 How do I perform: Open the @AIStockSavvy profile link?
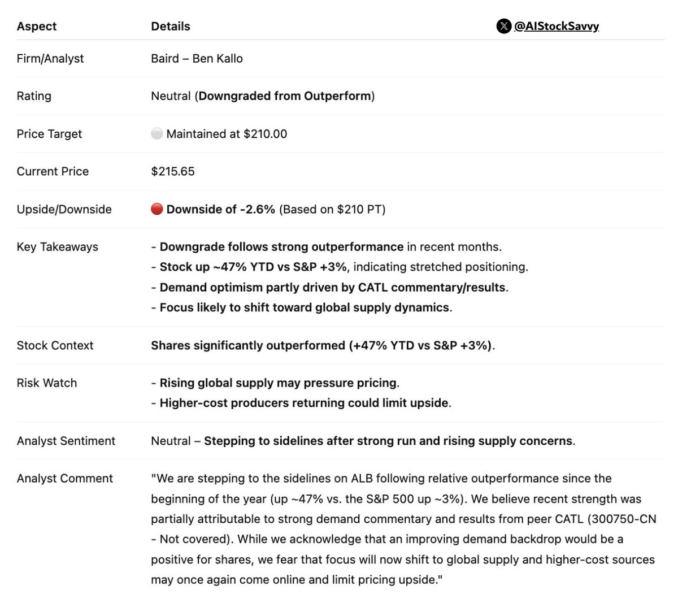click(x=556, y=26)
